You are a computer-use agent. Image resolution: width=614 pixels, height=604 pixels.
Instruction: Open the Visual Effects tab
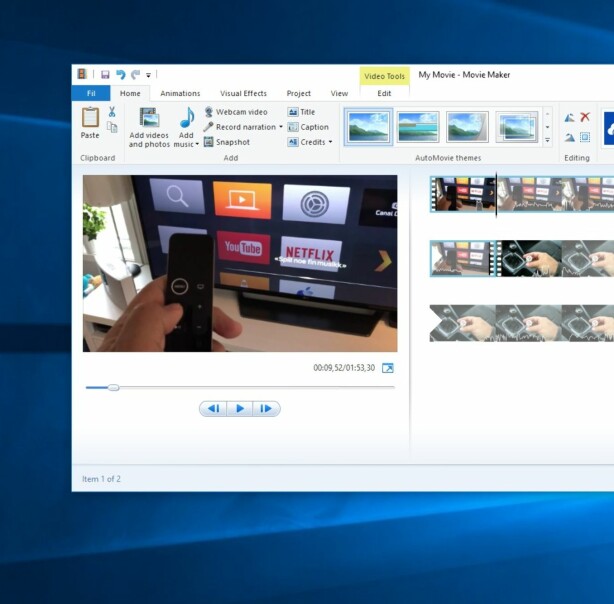click(243, 93)
